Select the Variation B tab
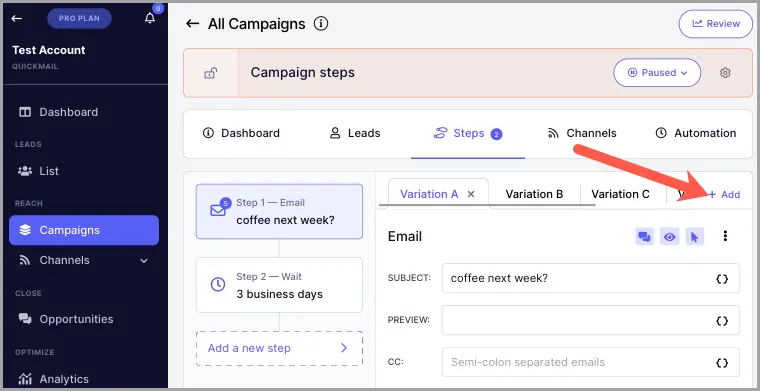Viewport: 760px width, 391px height. 534,194
